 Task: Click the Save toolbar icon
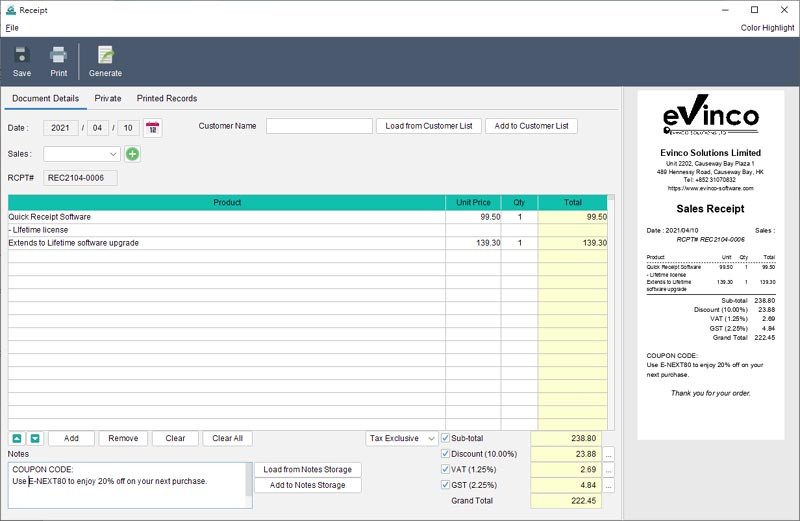click(22, 56)
